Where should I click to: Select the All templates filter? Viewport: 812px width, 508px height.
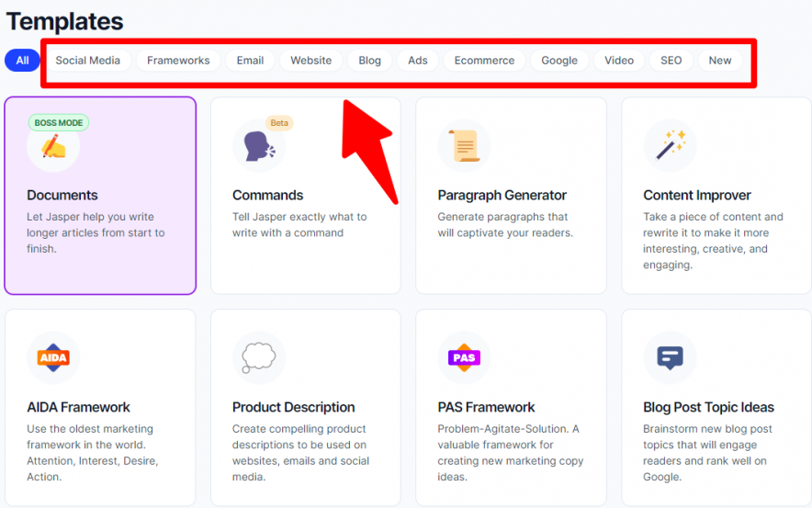click(22, 61)
